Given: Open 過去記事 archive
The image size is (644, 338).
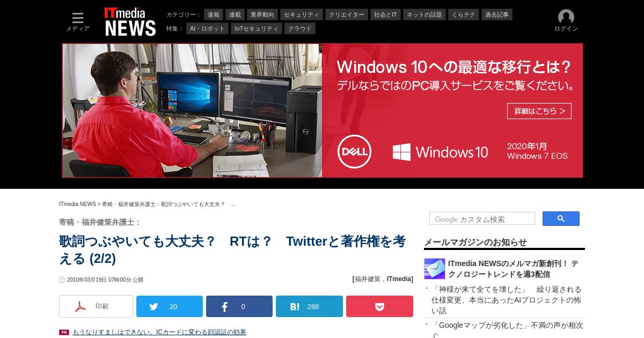Looking at the screenshot, I should pyautogui.click(x=497, y=14).
